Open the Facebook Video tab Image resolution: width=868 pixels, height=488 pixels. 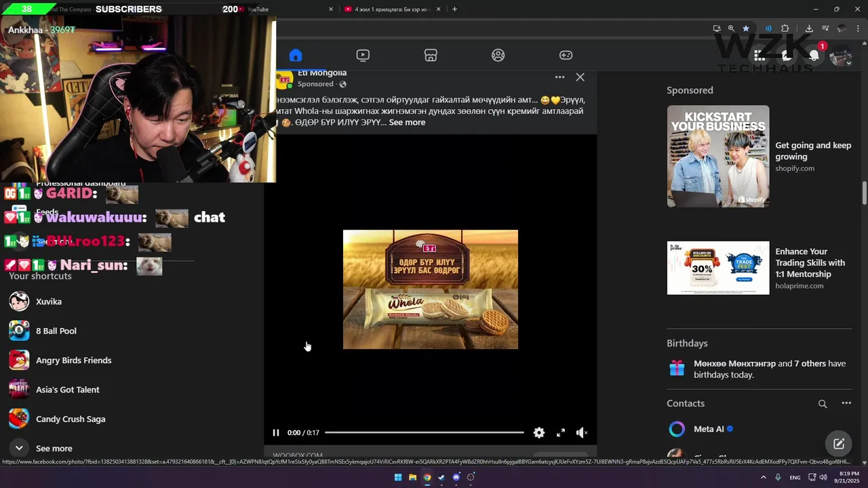pyautogui.click(x=363, y=56)
